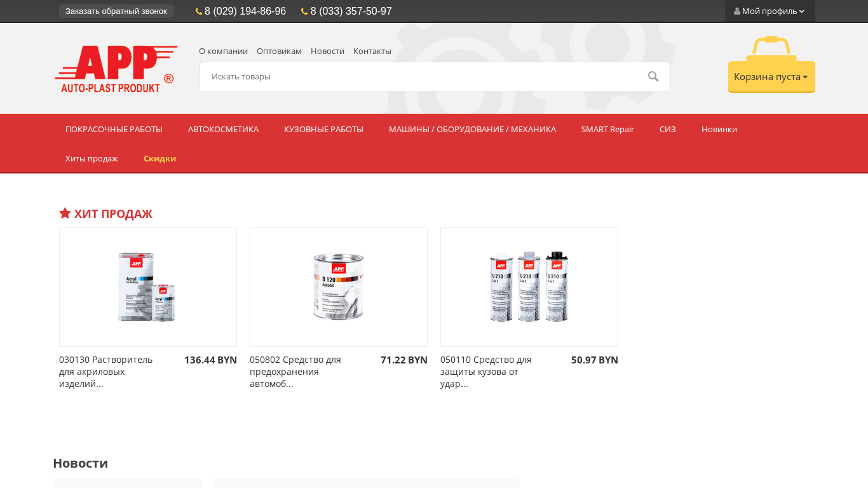Screen dimensions: 868x488
Task: Open the СИЗ category
Action: [667, 129]
